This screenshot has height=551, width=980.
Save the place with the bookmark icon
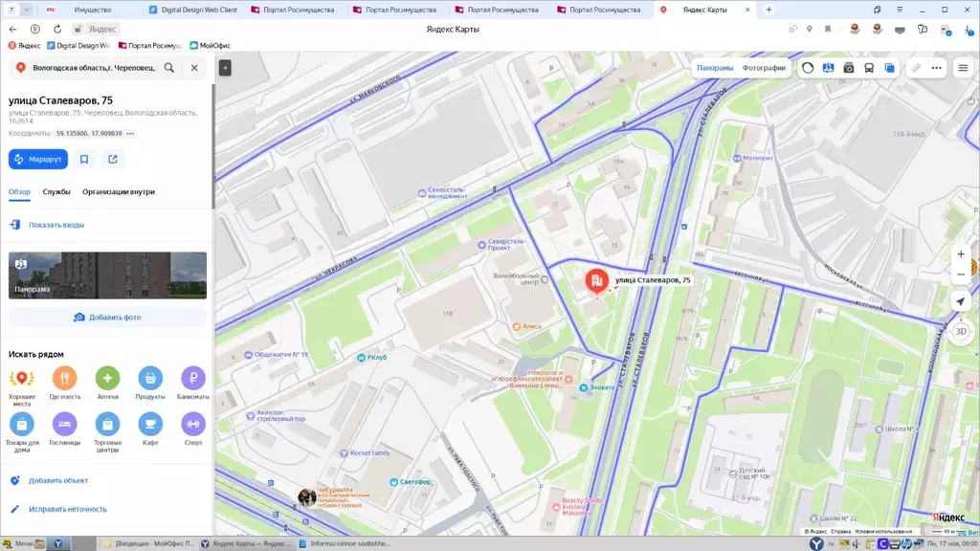84,159
